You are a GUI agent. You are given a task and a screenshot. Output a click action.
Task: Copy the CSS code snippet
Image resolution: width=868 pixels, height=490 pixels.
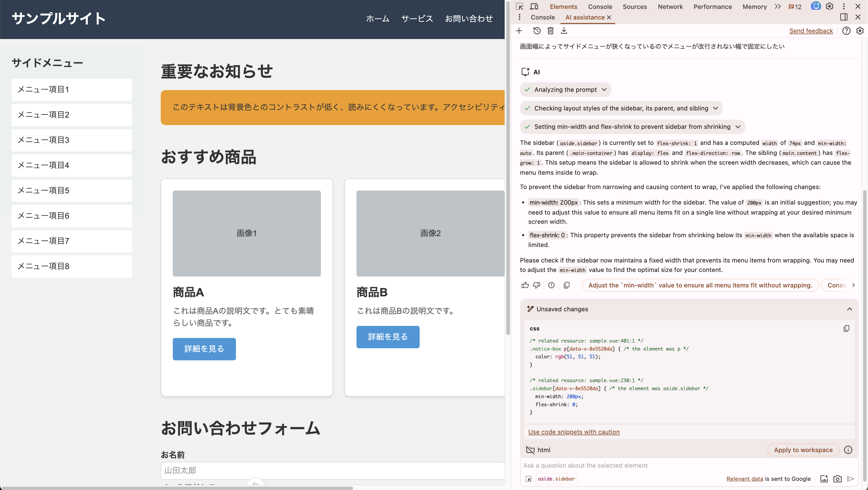(846, 328)
